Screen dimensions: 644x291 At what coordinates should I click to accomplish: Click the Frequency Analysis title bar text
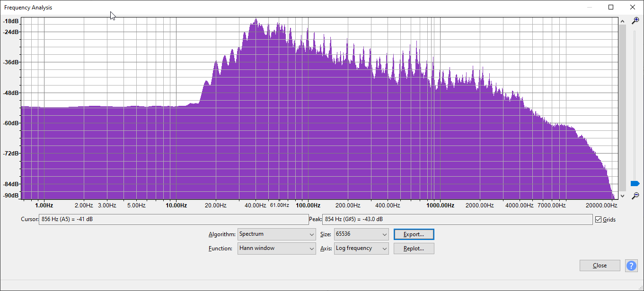28,8
